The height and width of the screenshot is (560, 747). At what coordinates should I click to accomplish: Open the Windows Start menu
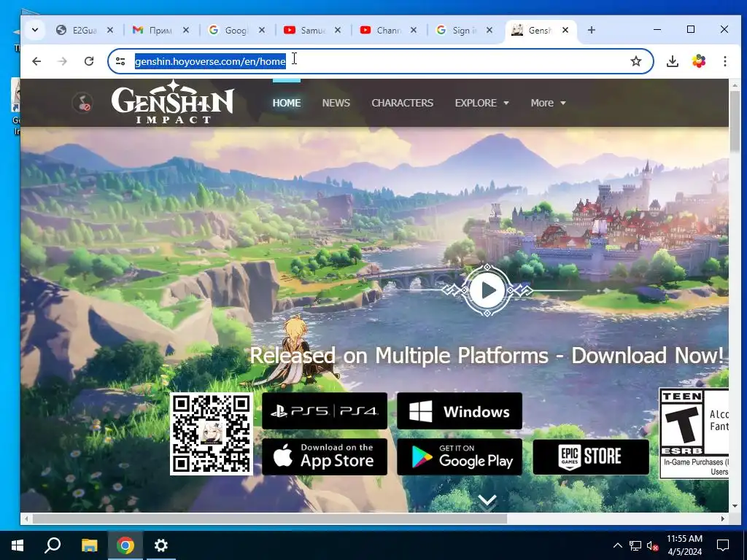pyautogui.click(x=18, y=545)
